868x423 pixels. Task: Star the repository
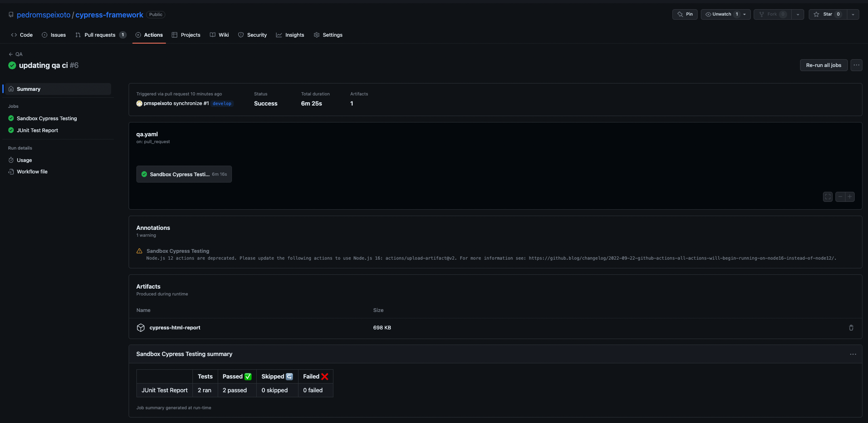click(828, 14)
